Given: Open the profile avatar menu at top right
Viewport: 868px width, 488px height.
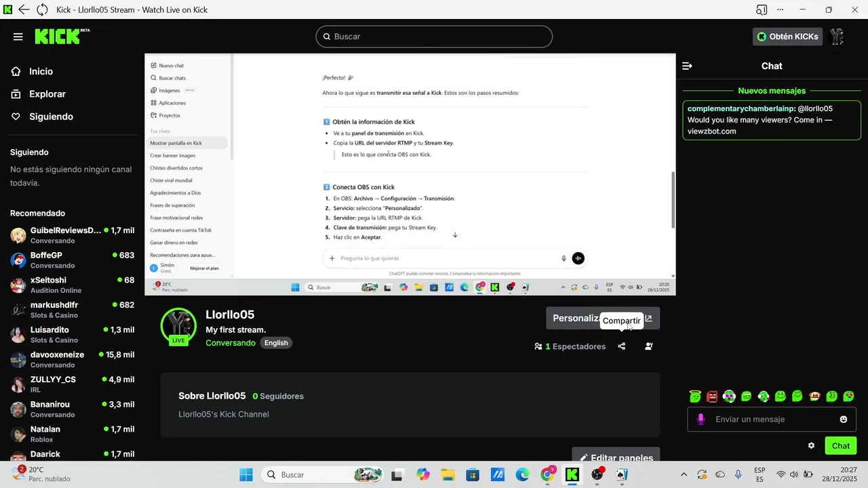Looking at the screenshot, I should [x=837, y=37].
